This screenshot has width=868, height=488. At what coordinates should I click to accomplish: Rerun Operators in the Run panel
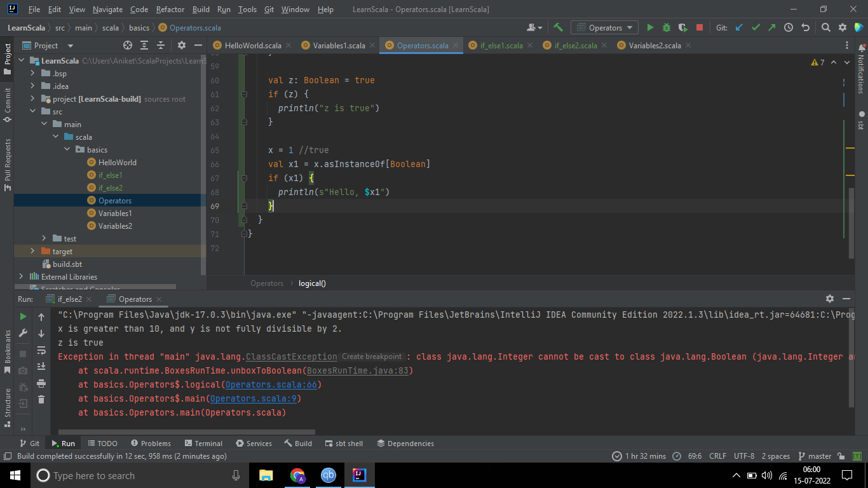[23, 316]
